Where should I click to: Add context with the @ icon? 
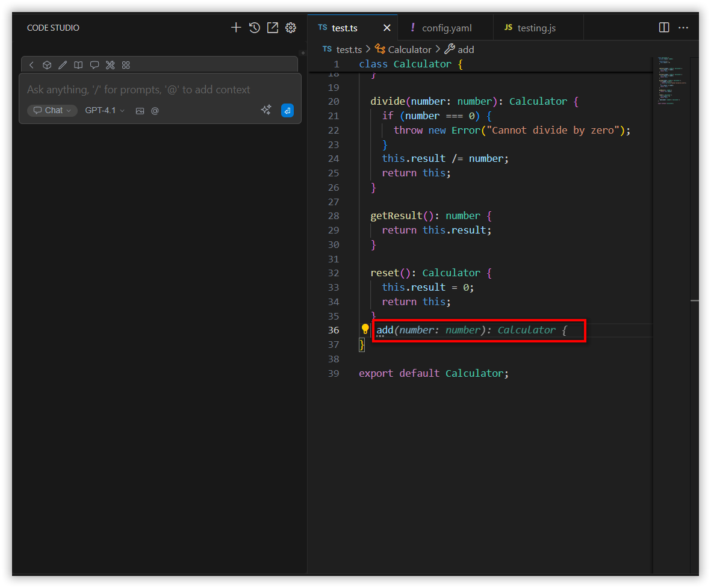155,111
